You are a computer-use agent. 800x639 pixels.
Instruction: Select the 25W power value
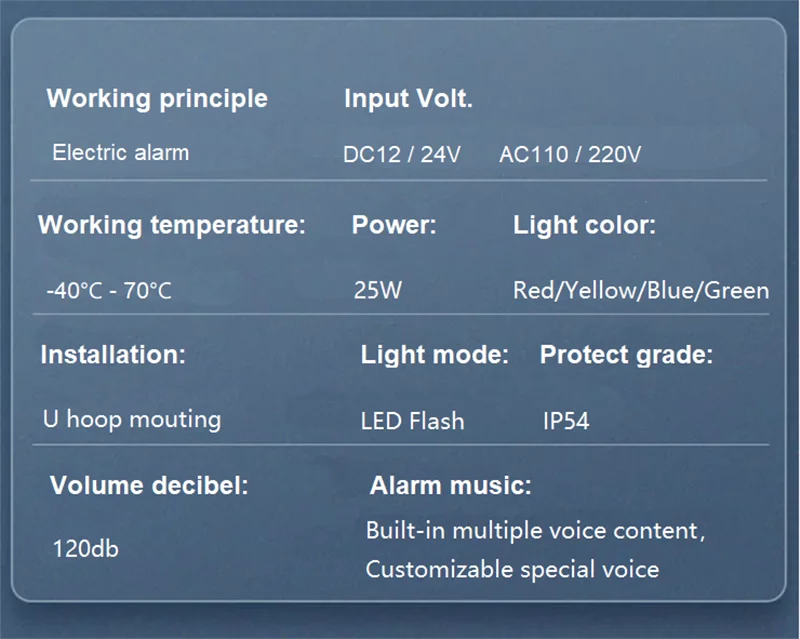(378, 291)
